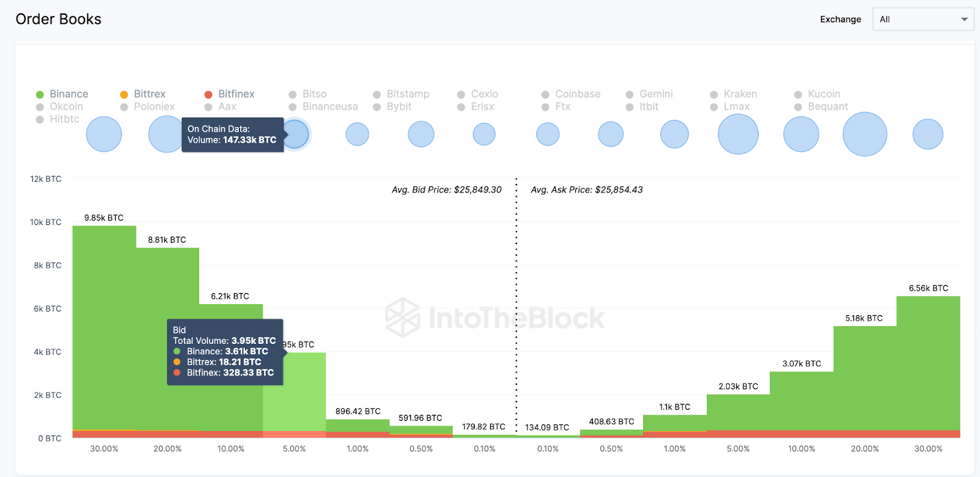Click the Exchange dropdown arrow
The width and height of the screenshot is (980, 477).
[964, 19]
